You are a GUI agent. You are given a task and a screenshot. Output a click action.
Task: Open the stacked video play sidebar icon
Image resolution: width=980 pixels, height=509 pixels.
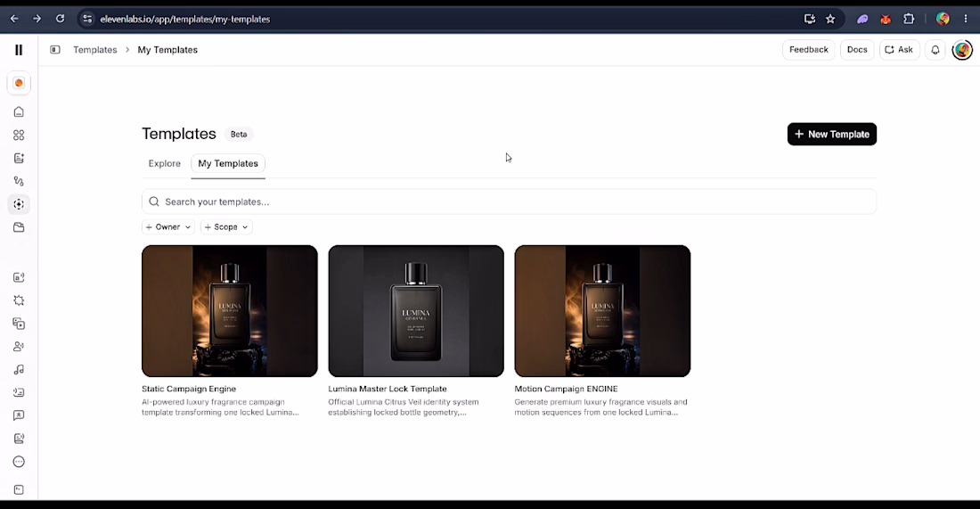pos(19,324)
